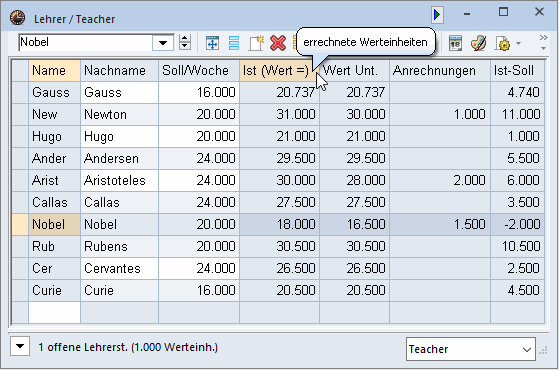Select Hugo in the Nachname column
The height and width of the screenshot is (370, 559).
click(119, 137)
